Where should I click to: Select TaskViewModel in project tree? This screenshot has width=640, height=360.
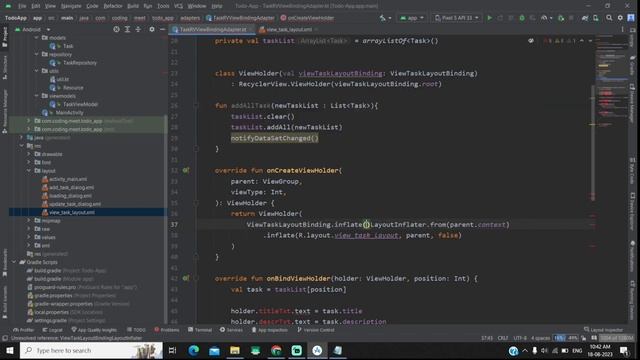[x=80, y=104]
